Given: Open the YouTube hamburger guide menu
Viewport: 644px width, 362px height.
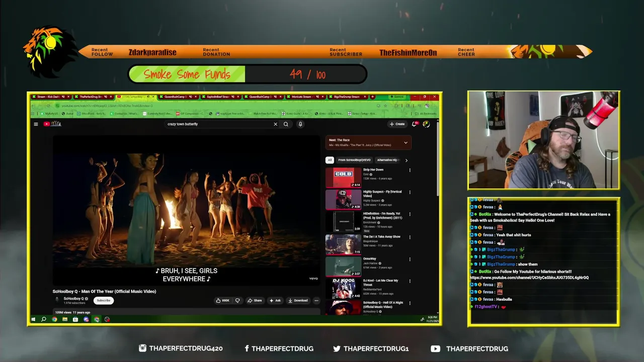Looking at the screenshot, I should click(36, 124).
